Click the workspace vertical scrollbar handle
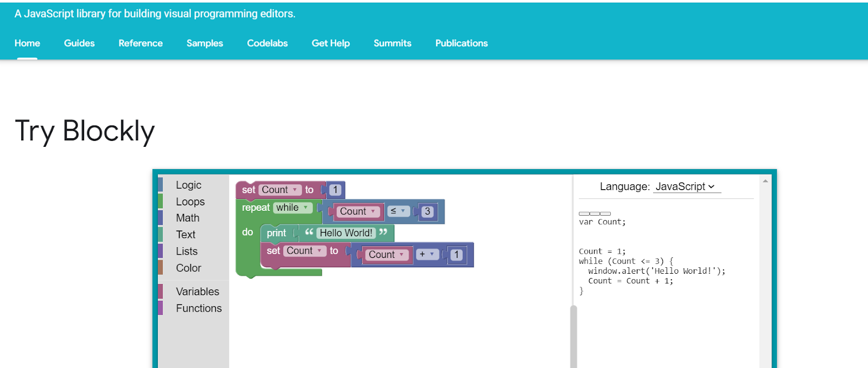The height and width of the screenshot is (368, 868). (x=573, y=336)
